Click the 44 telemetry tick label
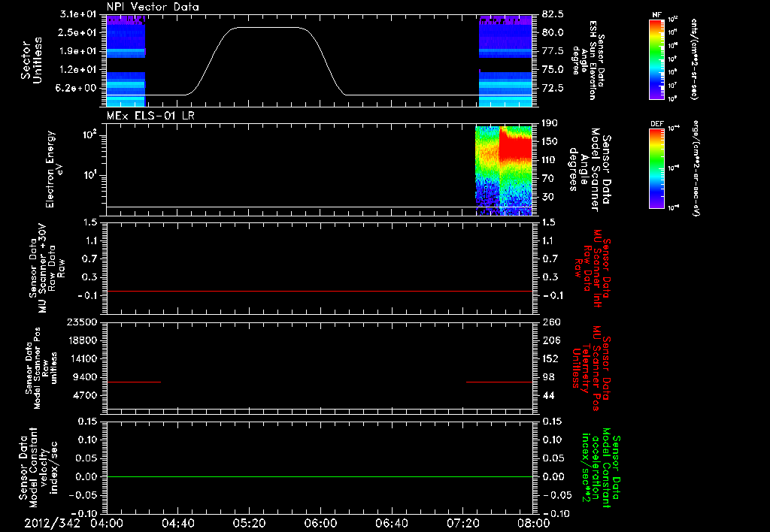770x532 pixels. 548,395
